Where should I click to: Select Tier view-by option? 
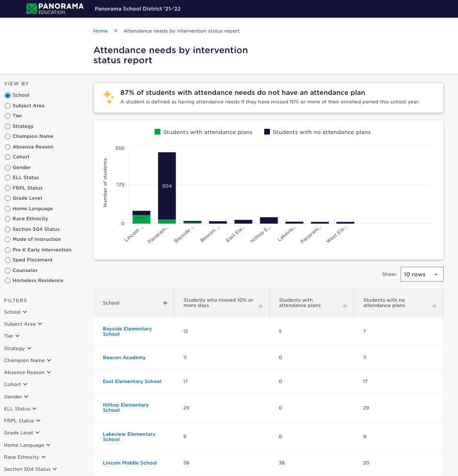8,116
